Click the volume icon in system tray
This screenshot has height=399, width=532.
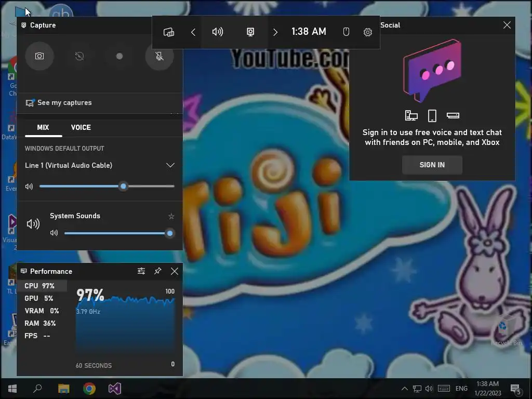(429, 389)
